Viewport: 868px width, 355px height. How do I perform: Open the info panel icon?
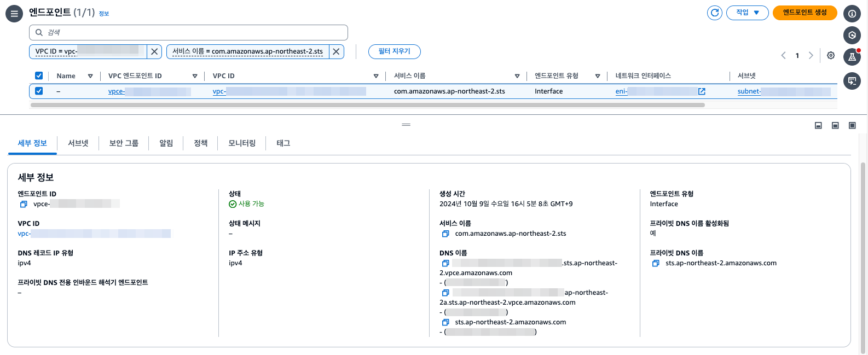click(852, 14)
